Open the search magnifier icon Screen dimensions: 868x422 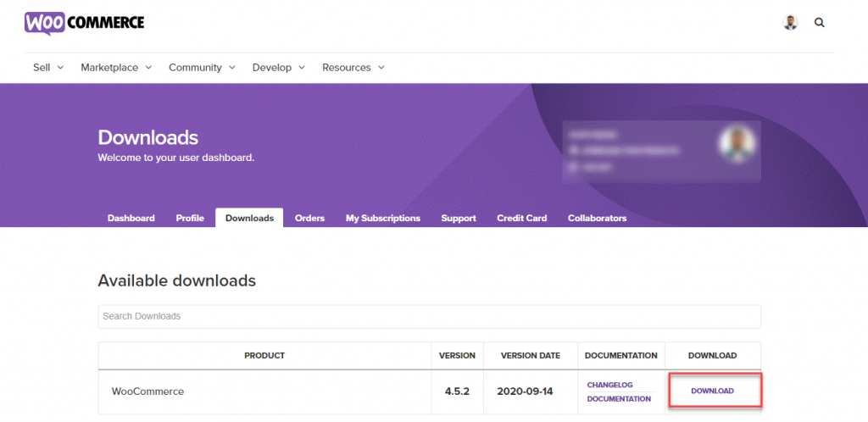(820, 23)
